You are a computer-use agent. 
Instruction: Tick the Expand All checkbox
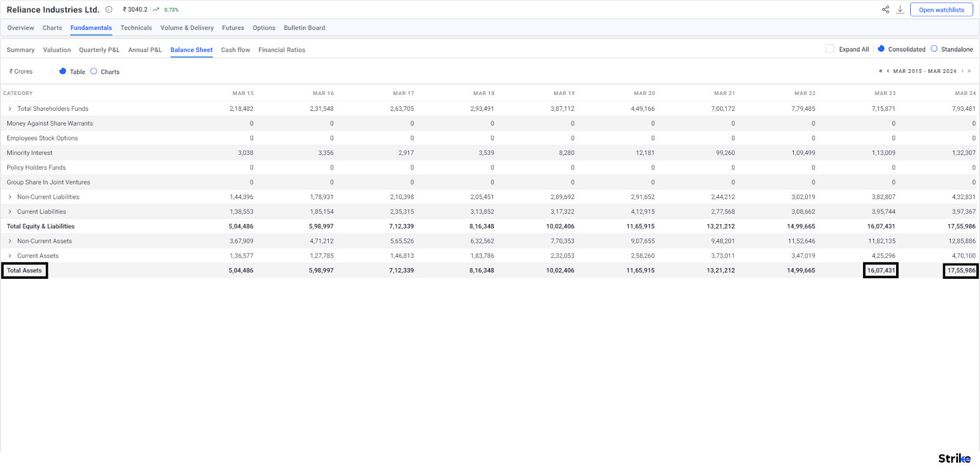(830, 48)
